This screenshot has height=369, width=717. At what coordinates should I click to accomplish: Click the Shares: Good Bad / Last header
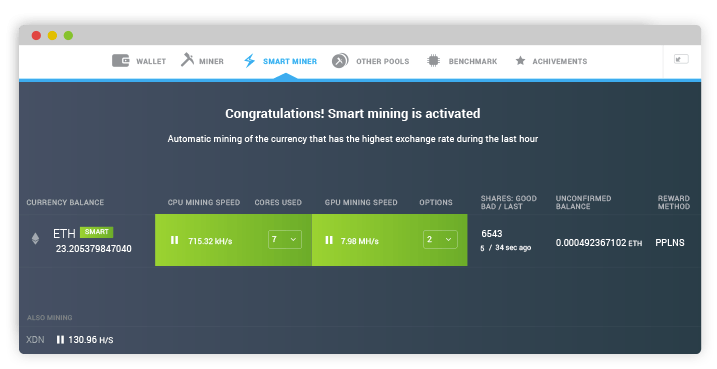pyautogui.click(x=508, y=202)
